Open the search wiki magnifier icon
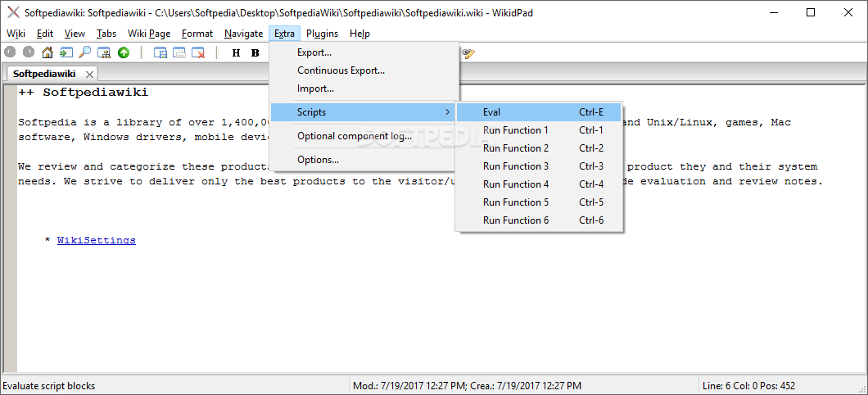 [x=84, y=52]
